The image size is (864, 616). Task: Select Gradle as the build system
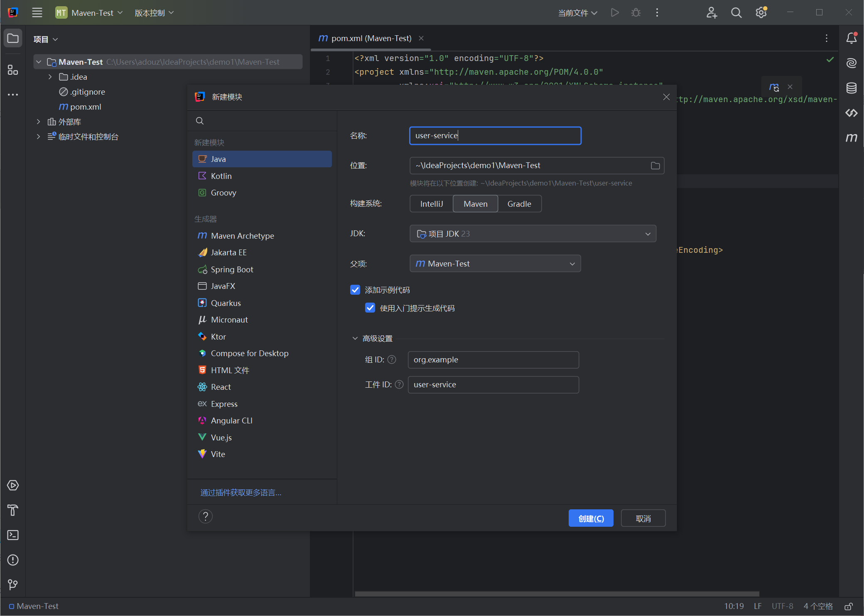(x=519, y=204)
